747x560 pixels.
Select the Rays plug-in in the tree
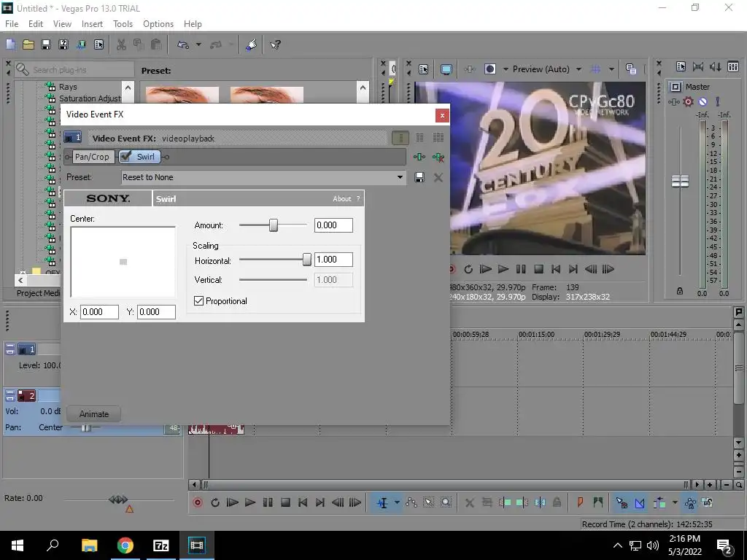click(68, 87)
